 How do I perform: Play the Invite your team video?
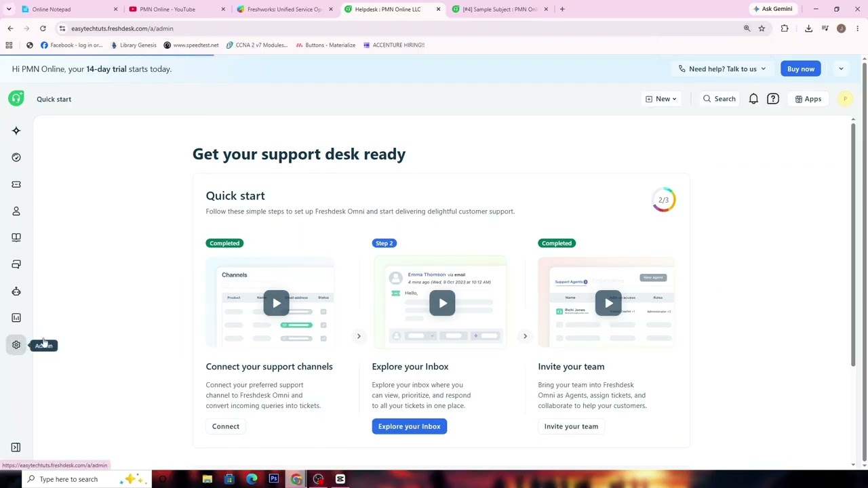tap(608, 303)
